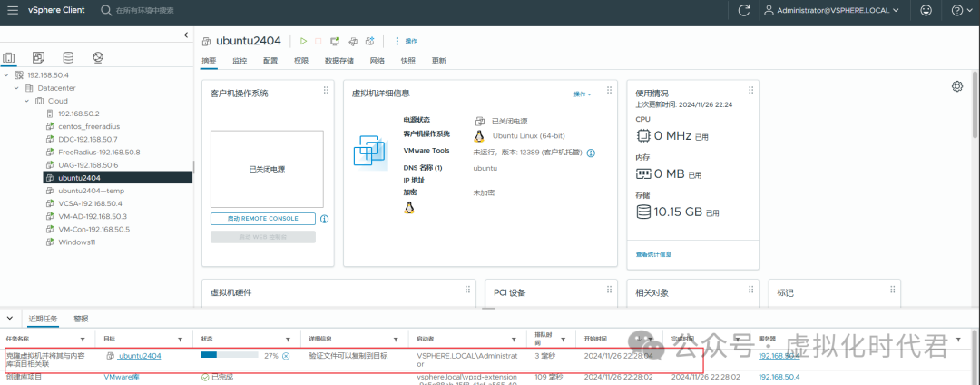Open the 操作 dropdown in 虚拟机详细信息 card
Image resolution: width=980 pixels, height=385 pixels.
coord(583,94)
